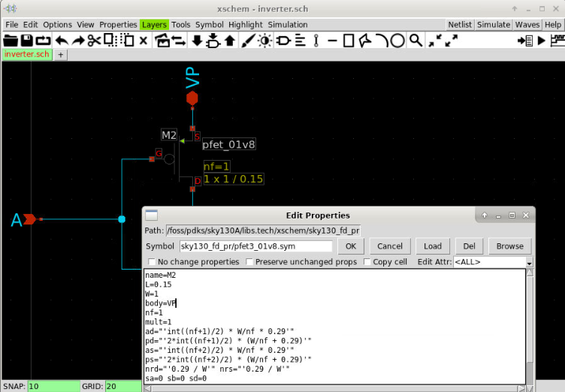Click the Browse button
This screenshot has width=565, height=392.
(509, 246)
